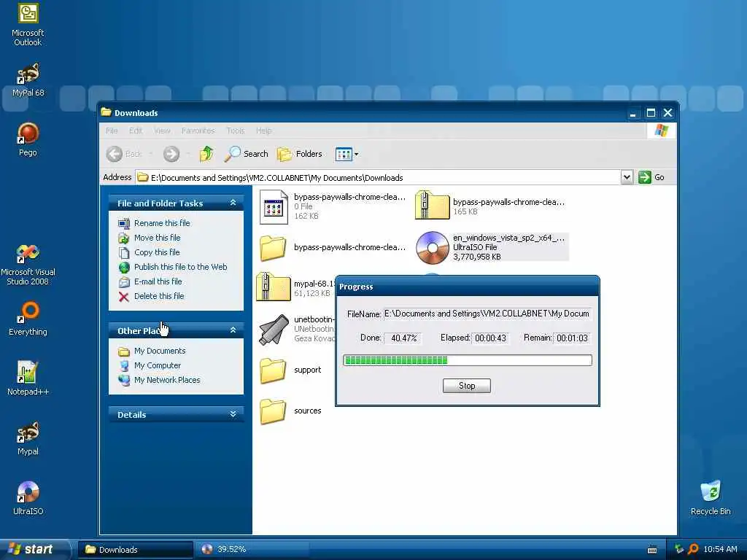Click the Stop button in Progress dialog

point(466,386)
